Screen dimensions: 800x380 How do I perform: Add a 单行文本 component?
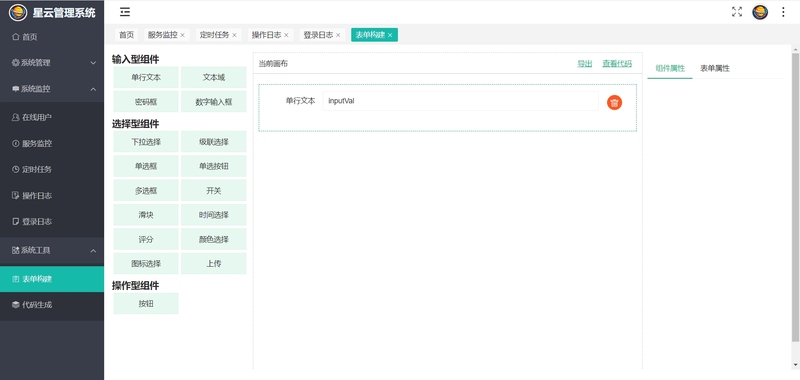pyautogui.click(x=146, y=78)
